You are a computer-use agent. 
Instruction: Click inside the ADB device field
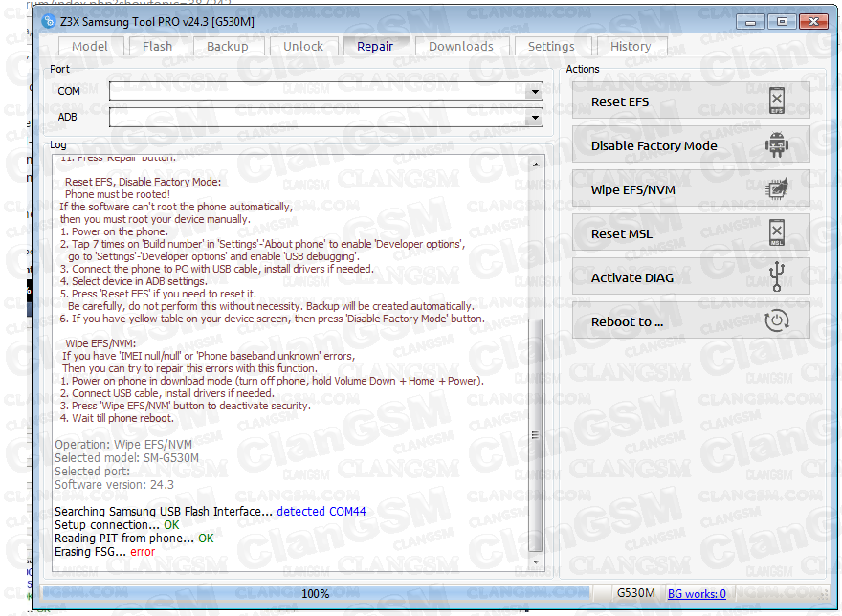(x=319, y=118)
